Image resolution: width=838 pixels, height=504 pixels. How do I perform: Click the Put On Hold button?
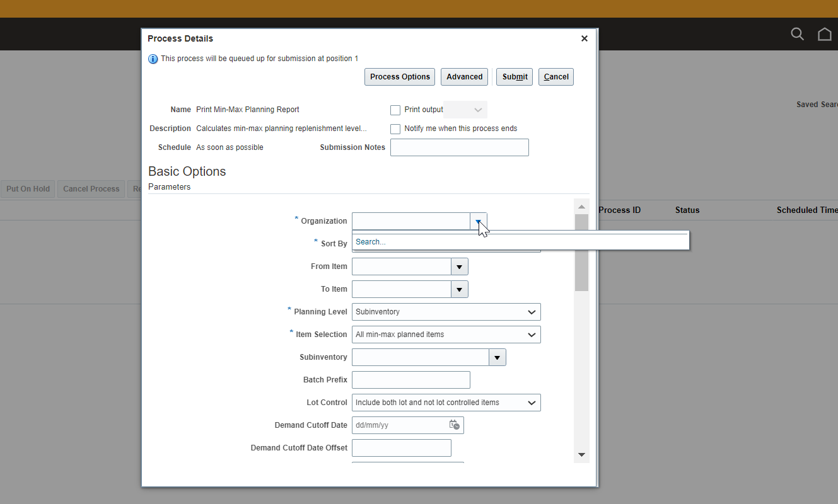click(28, 188)
